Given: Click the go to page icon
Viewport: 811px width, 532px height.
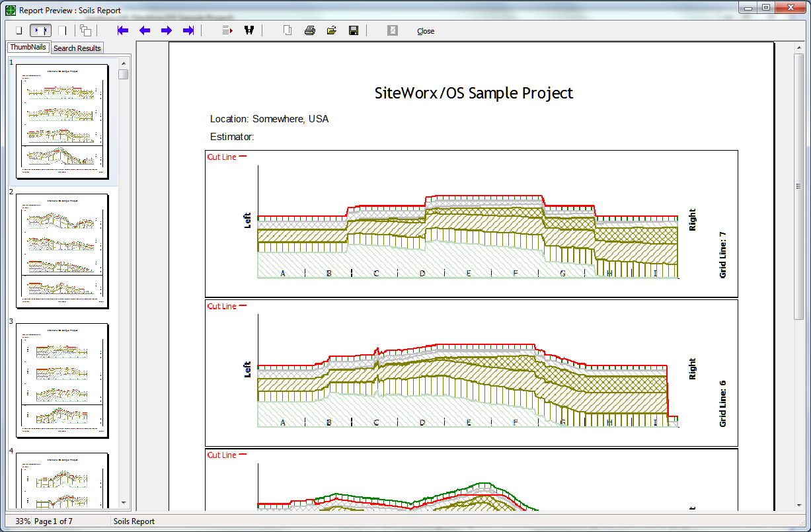Looking at the screenshot, I should coord(228,30).
